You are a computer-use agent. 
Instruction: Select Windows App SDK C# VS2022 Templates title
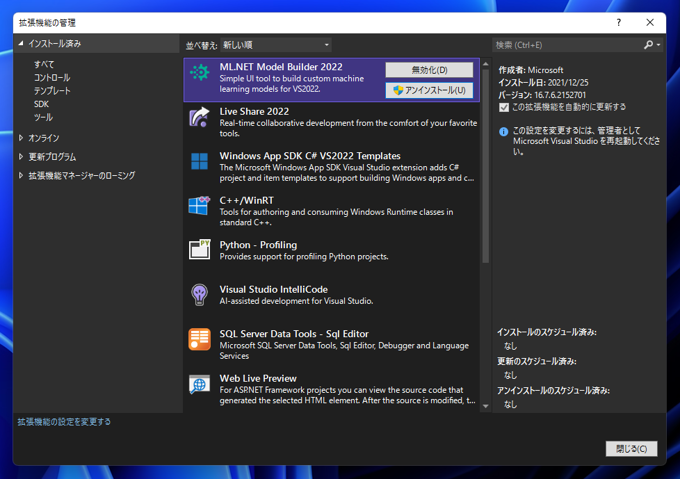click(x=310, y=156)
